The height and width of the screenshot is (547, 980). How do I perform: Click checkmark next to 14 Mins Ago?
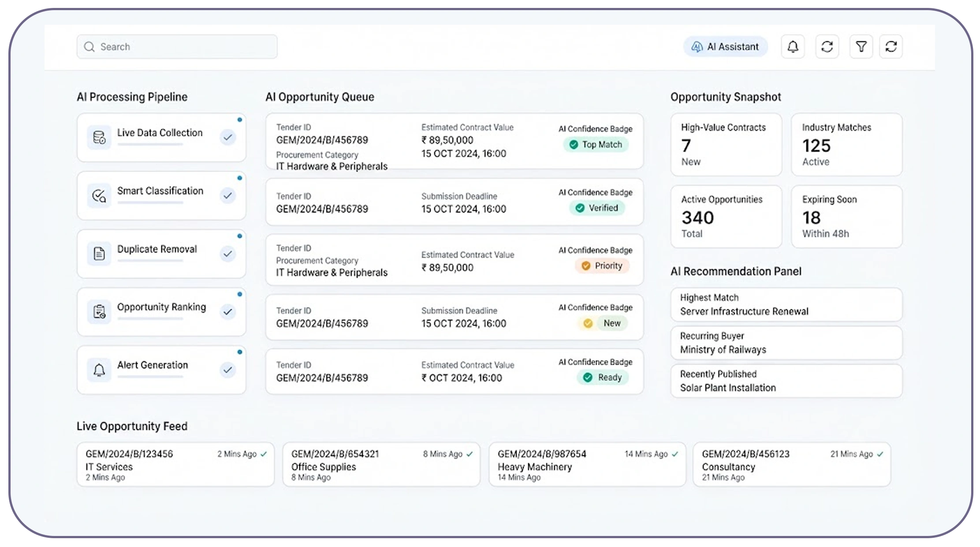click(675, 454)
